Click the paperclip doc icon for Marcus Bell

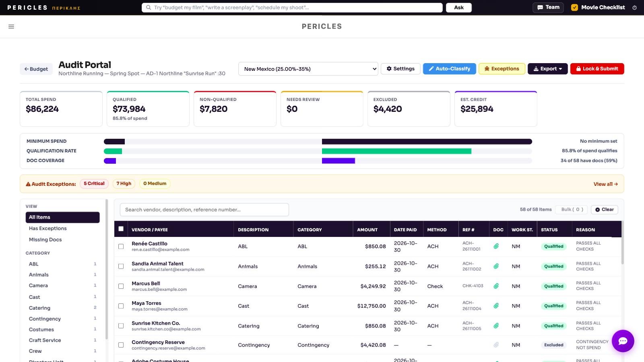(496, 286)
